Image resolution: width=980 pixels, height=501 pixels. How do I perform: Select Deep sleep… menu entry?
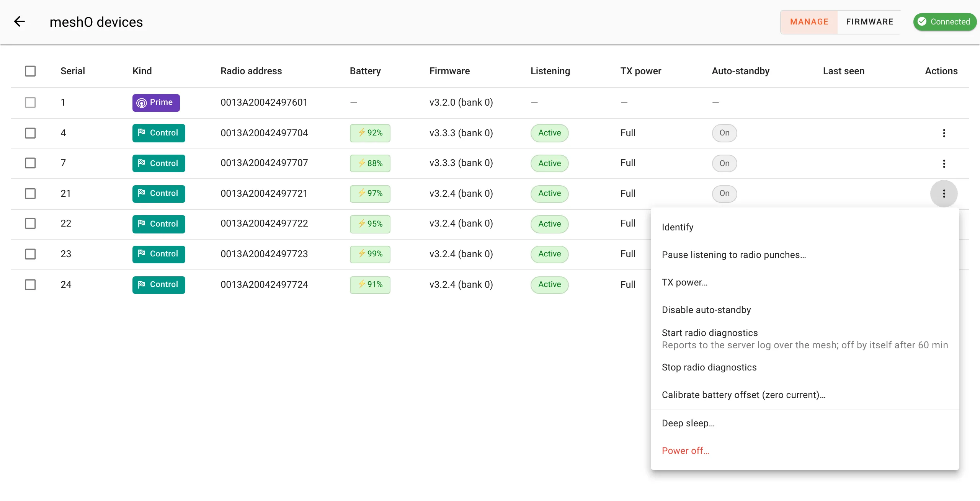point(805,423)
